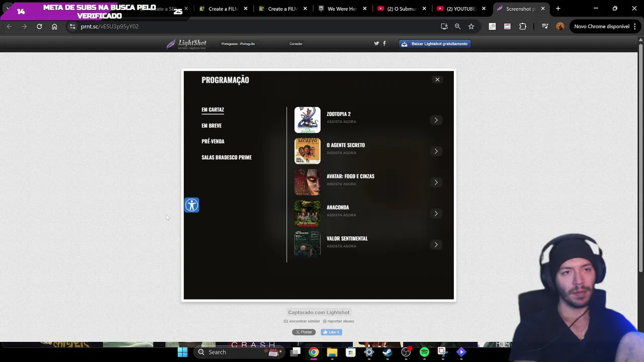Click the VALOR SENTIMENTAL title
The image size is (644, 362).
click(x=347, y=239)
